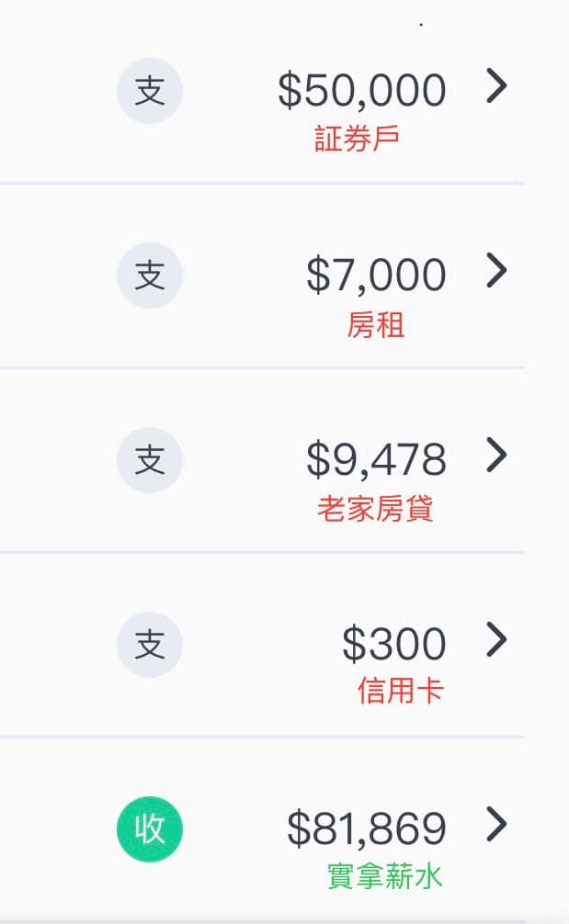Open the 証券戶 category label
This screenshot has width=569, height=924.
point(357,139)
